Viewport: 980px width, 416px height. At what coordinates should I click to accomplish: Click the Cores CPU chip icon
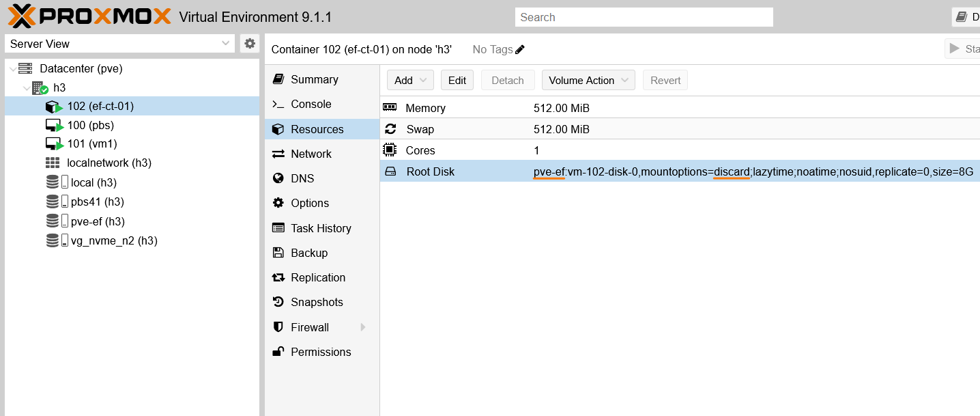click(390, 150)
